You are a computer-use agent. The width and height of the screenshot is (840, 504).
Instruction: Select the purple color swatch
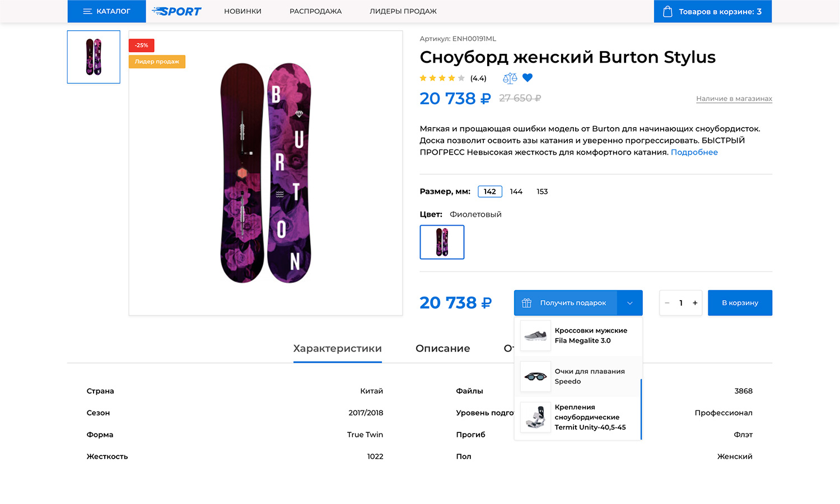442,242
